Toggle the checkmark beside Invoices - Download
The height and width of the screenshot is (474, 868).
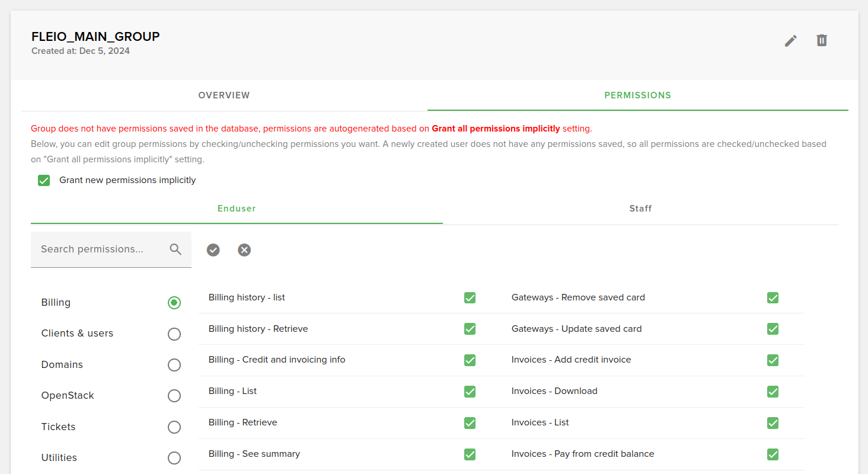773,392
